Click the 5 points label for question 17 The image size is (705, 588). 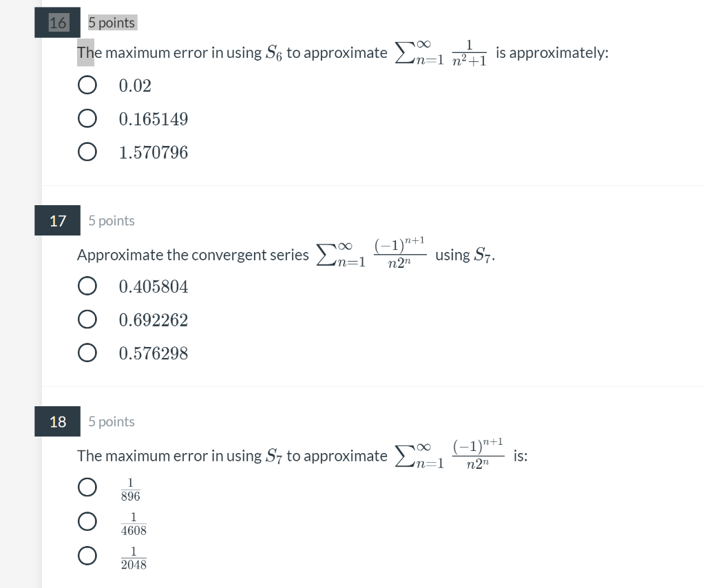111,220
